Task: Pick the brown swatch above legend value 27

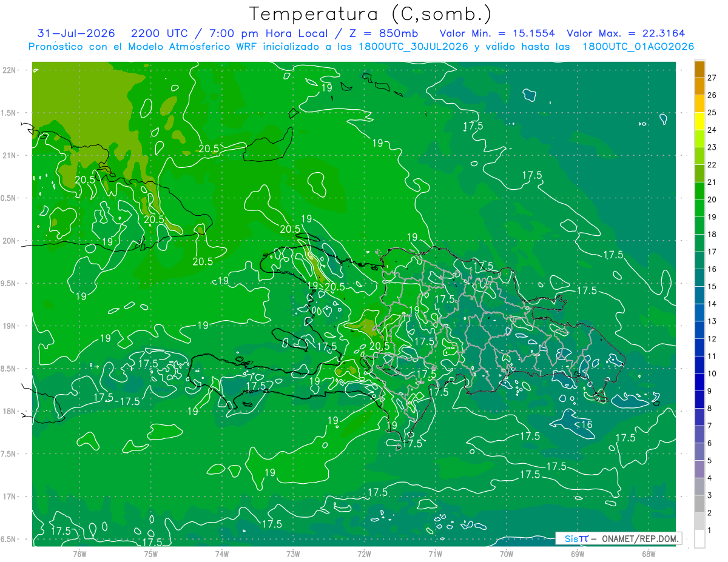Action: pos(699,69)
